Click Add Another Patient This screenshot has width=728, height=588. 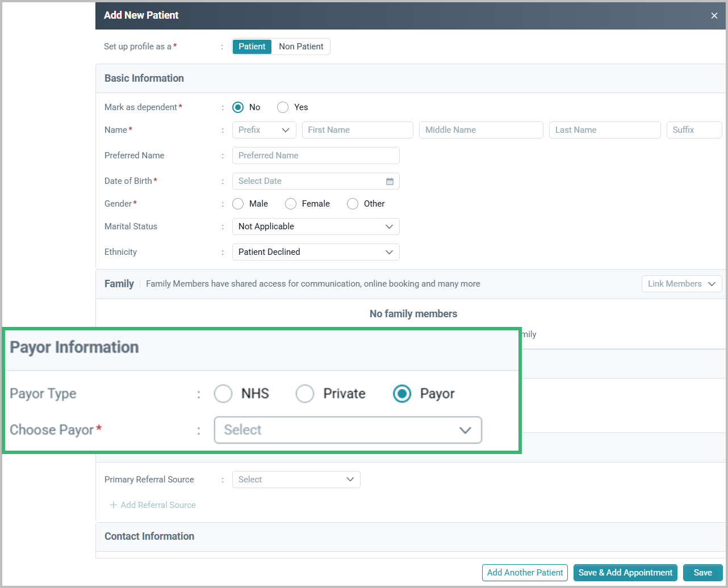pyautogui.click(x=524, y=573)
